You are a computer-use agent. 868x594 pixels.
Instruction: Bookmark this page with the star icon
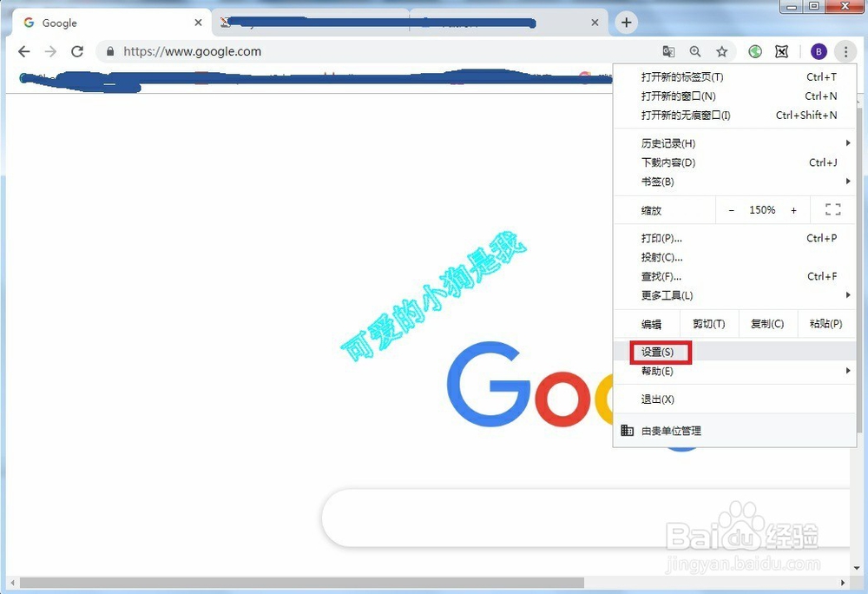(722, 51)
